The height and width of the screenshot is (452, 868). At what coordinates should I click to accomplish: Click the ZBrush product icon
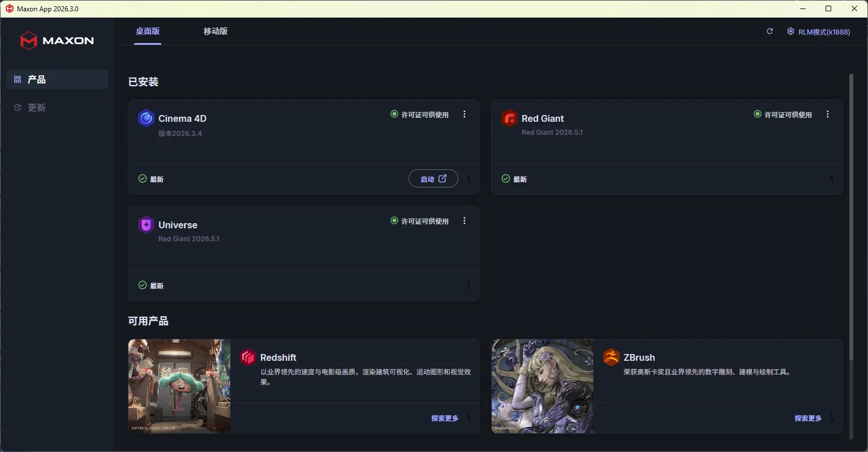(611, 357)
